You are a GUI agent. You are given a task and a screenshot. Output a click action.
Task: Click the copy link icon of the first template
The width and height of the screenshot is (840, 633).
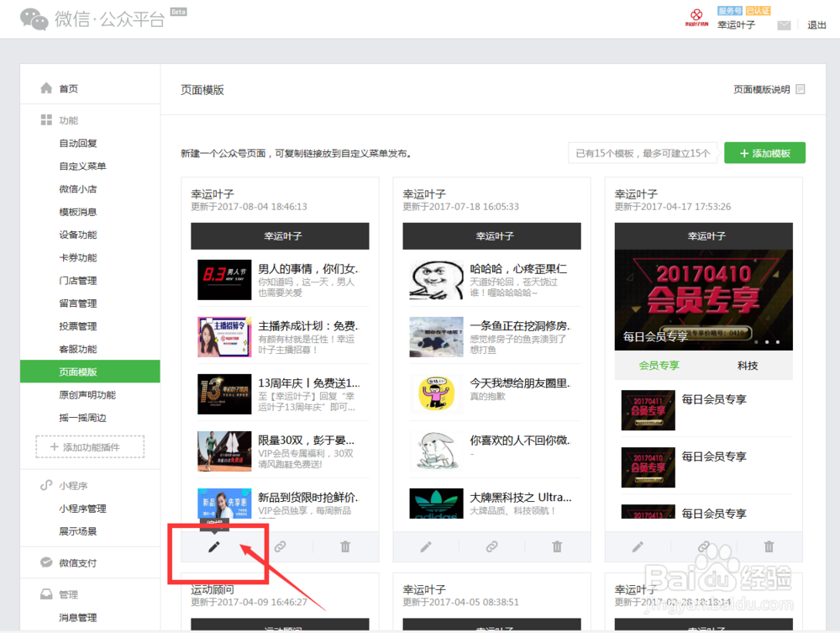coord(280,546)
